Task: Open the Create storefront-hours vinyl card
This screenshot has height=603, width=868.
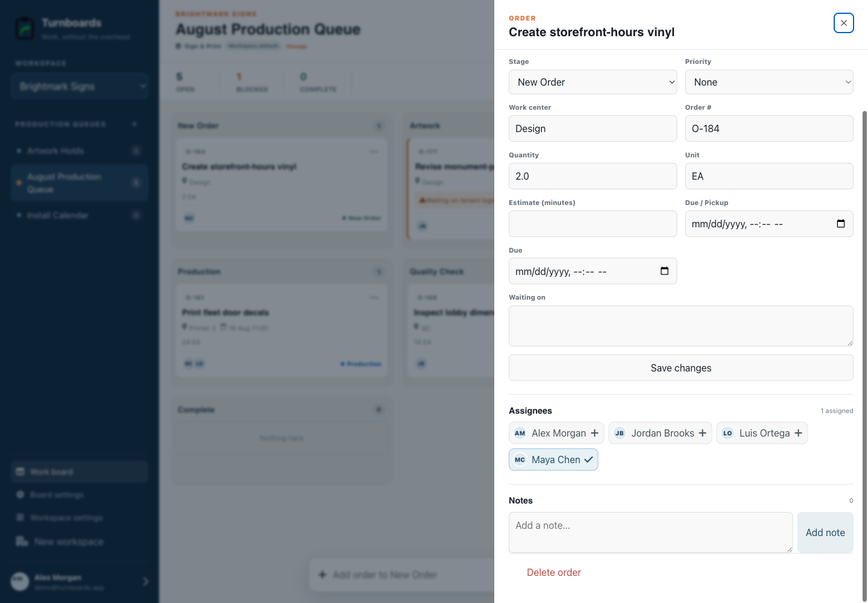Action: tap(281, 186)
